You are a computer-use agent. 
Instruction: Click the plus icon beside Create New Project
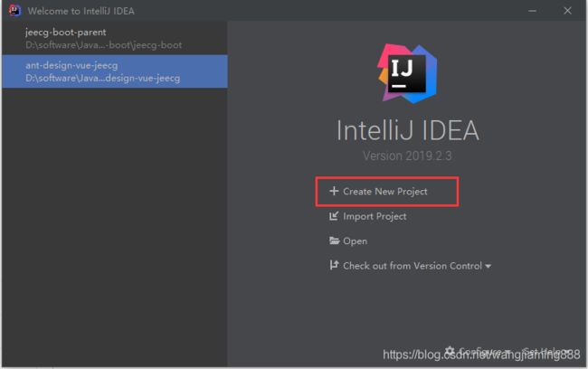tap(334, 191)
